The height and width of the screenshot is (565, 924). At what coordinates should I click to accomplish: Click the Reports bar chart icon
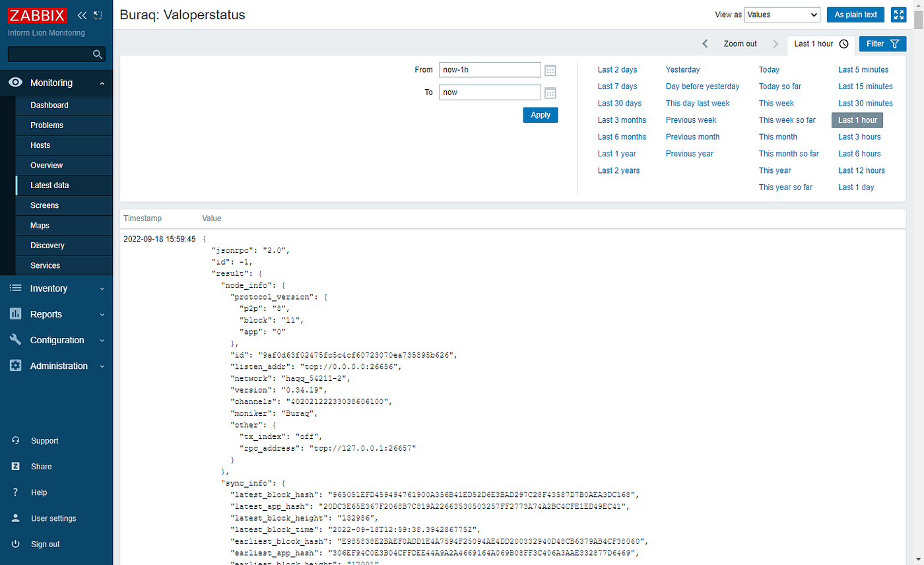click(x=16, y=314)
